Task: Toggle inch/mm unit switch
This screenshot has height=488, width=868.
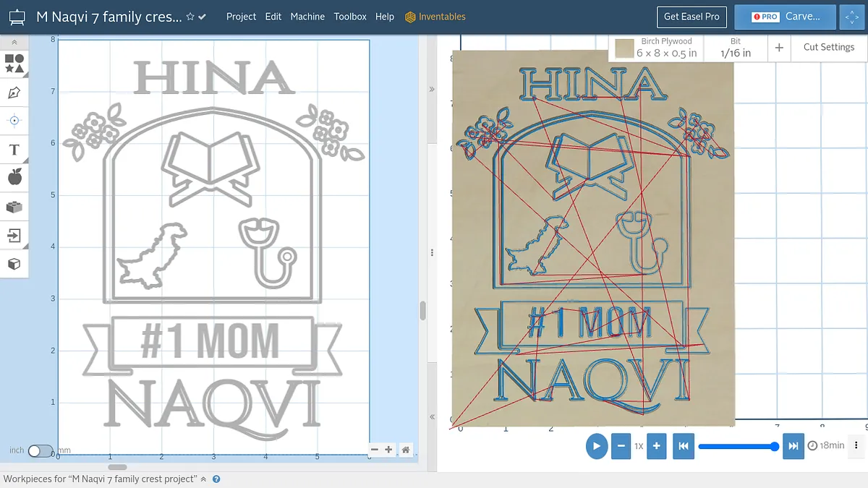Action: coord(40,450)
